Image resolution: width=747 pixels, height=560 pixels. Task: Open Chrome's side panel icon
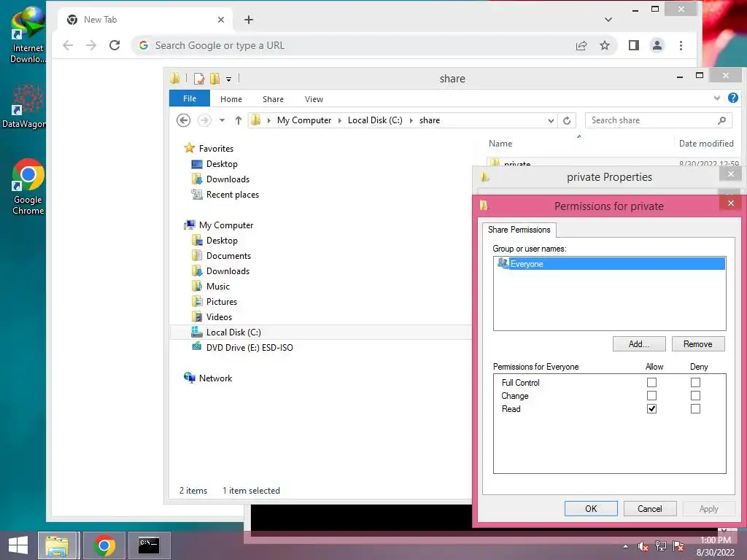(x=634, y=45)
